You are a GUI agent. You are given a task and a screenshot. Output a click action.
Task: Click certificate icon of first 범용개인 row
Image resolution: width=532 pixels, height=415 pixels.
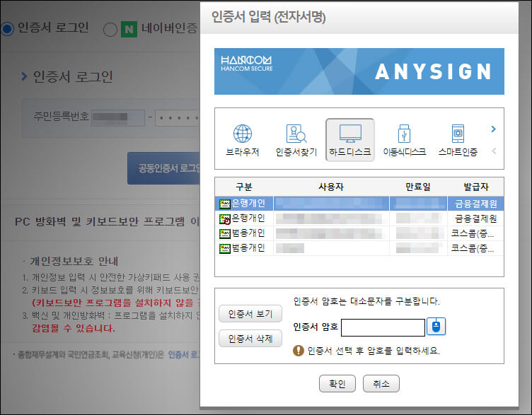click(x=224, y=234)
